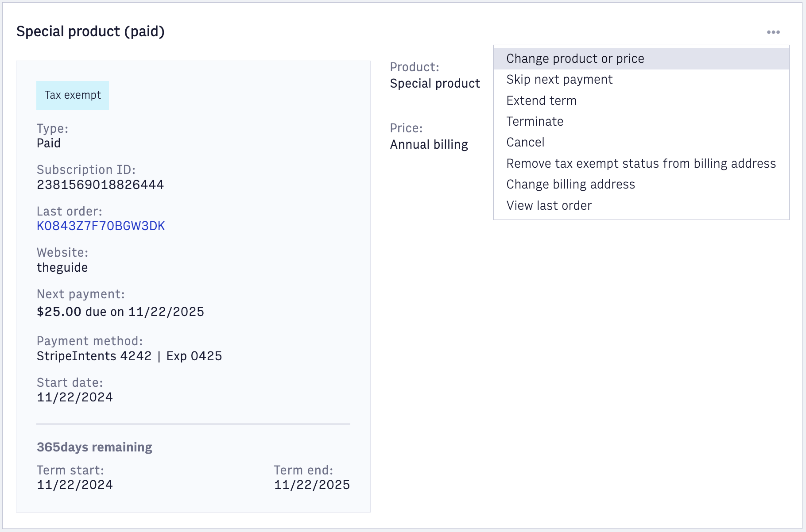The height and width of the screenshot is (532, 806).
Task: Remove tax exempt status from billing address
Action: 641,164
